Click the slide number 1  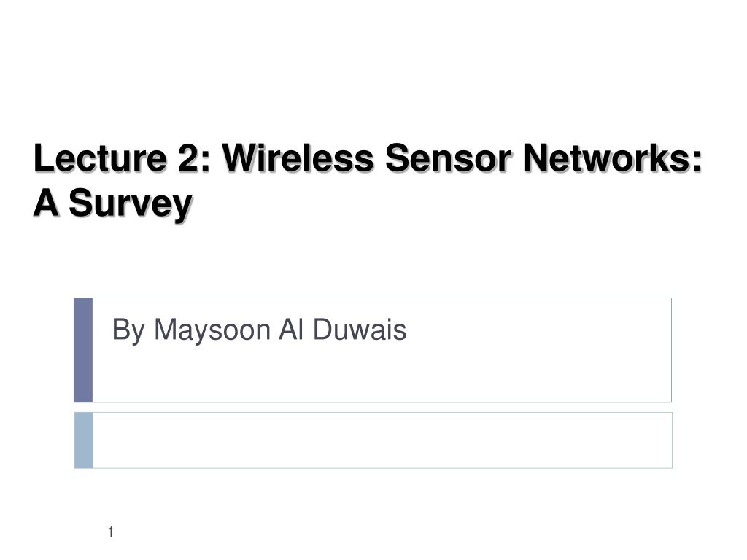(x=111, y=532)
